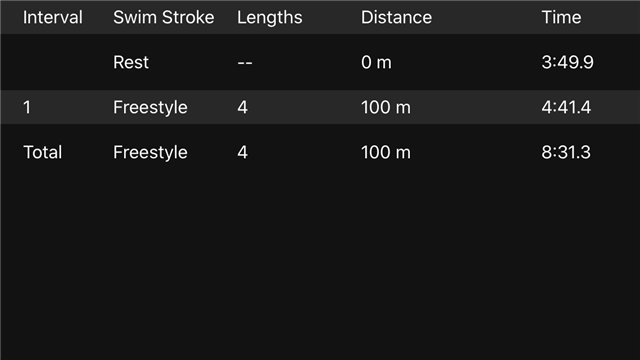
Task: Click 100 m in interval 1 row
Action: [x=386, y=107]
